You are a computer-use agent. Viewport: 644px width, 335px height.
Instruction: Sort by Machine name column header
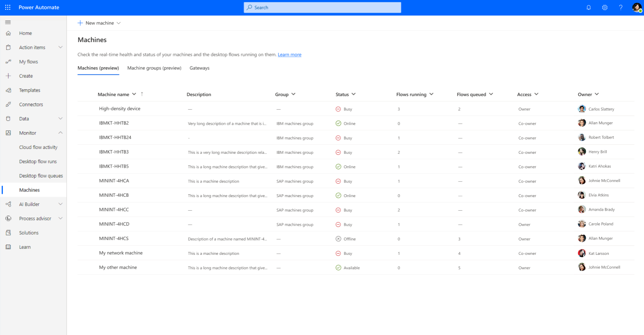pos(113,94)
